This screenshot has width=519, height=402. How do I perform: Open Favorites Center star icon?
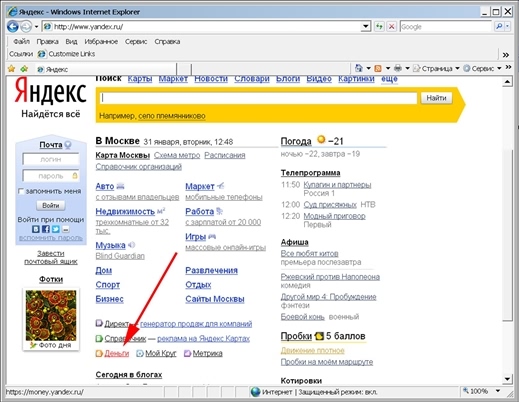pos(11,69)
